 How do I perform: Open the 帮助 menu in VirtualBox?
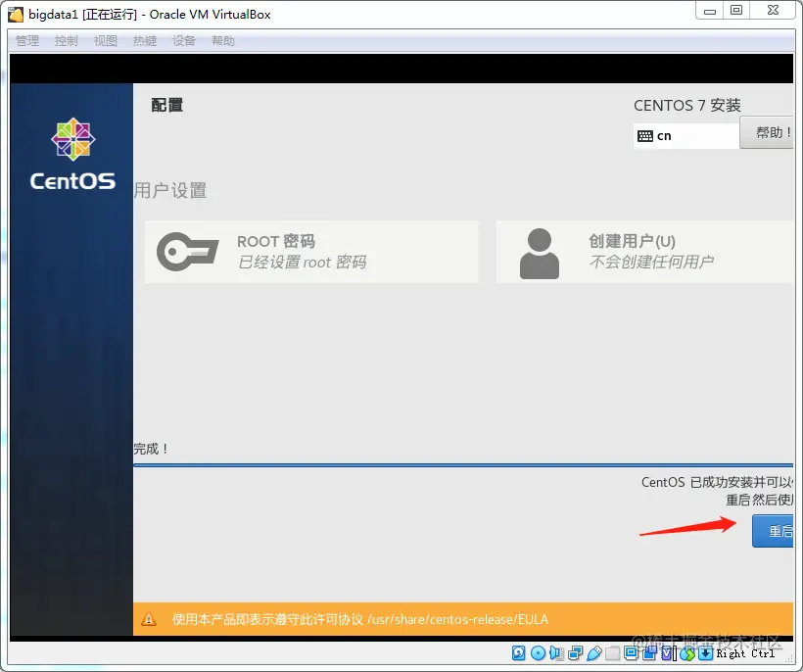[x=223, y=40]
